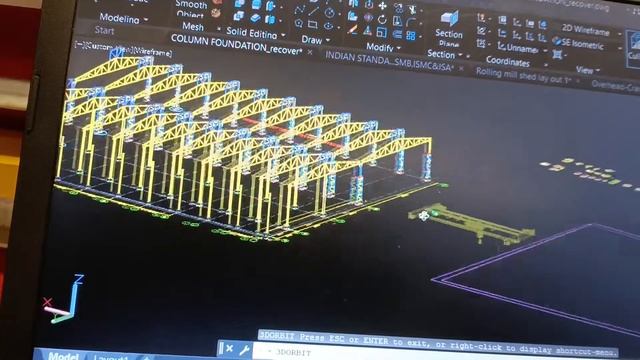
Task: Expand the Section panel dropdown
Action: [460, 55]
